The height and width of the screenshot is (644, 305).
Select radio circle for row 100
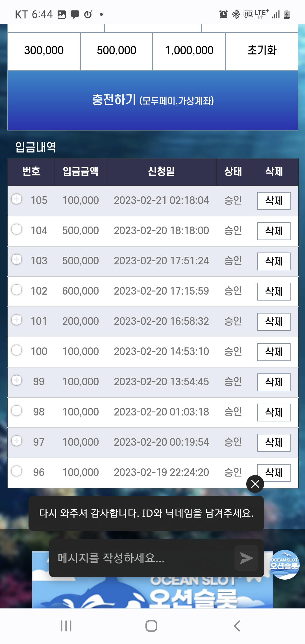[17, 350]
